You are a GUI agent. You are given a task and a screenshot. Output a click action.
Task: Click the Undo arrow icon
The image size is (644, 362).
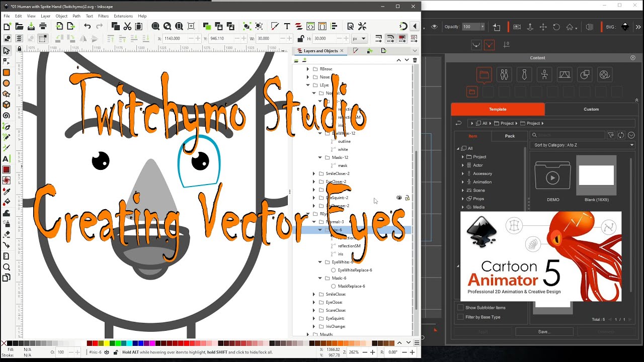coord(88,26)
